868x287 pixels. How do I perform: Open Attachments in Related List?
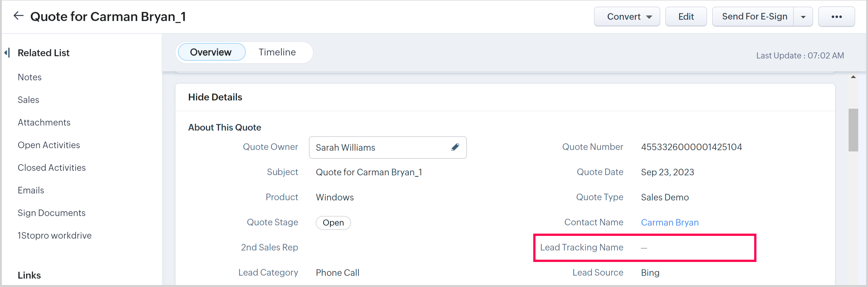44,122
